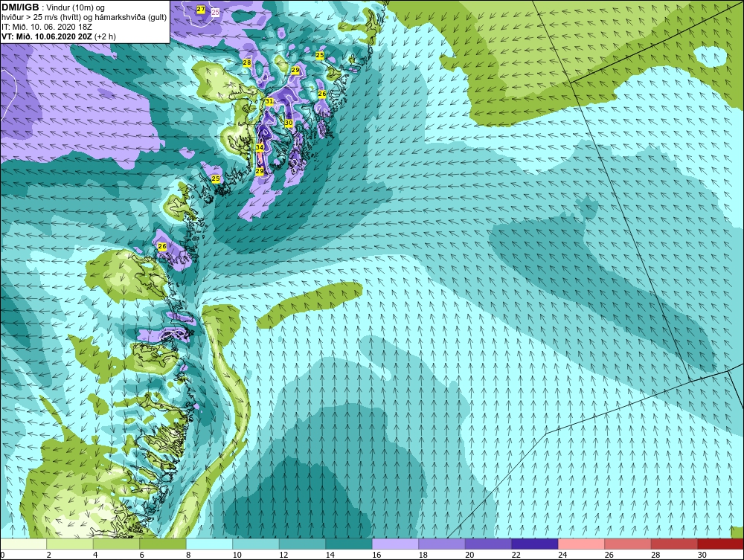Select the yellow gust label 30 on the map
Viewport: 744px width, 560px height.
pos(289,122)
